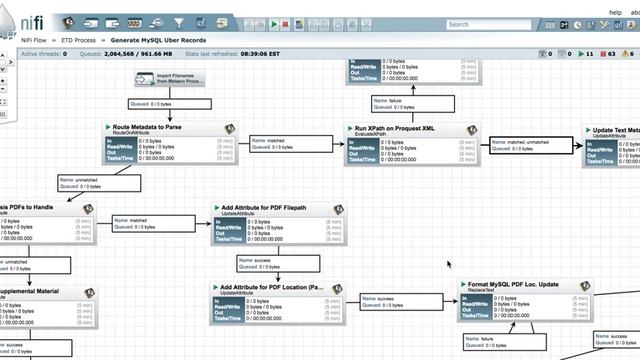Select the Run XPath on Proquest XML processor
This screenshot has width=640, height=360.
[412, 144]
